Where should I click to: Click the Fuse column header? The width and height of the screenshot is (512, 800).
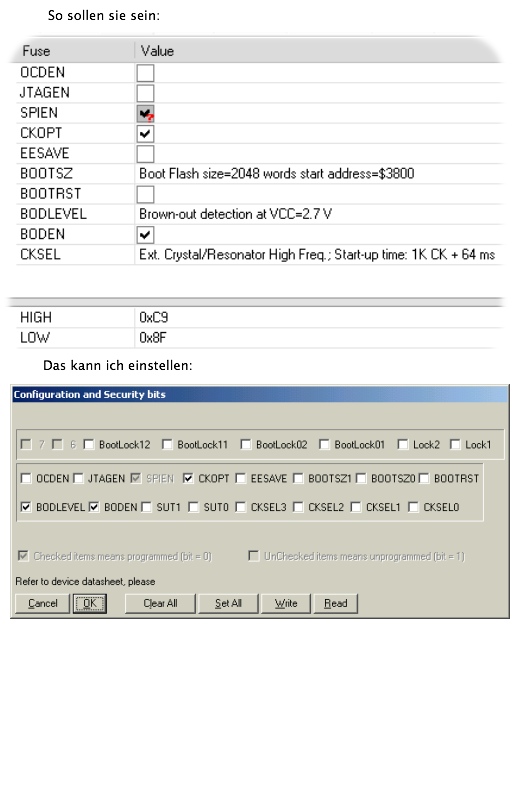point(36,51)
